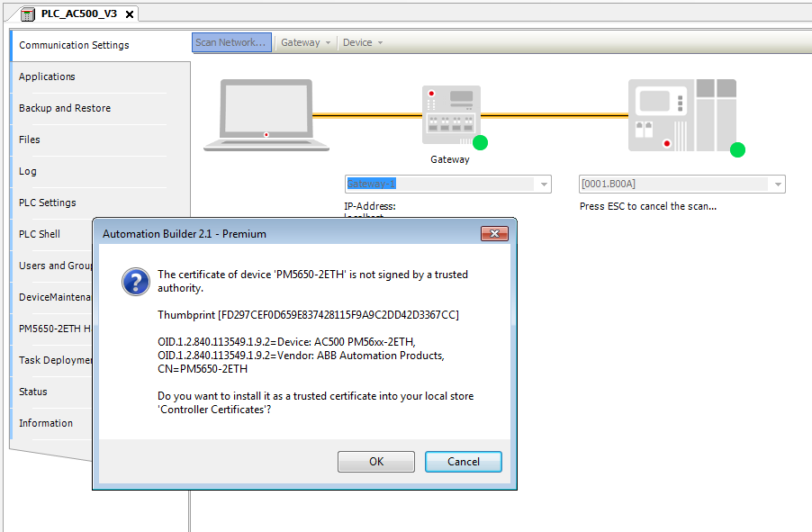Open the Gateway toolbar dropdown menu
This screenshot has width=812, height=532.
pos(305,42)
